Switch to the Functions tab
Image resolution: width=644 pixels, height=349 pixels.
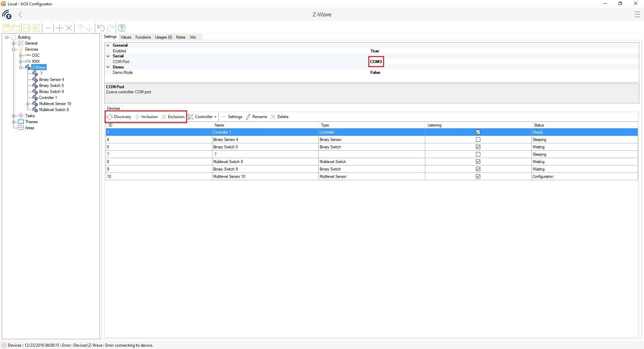pyautogui.click(x=143, y=37)
